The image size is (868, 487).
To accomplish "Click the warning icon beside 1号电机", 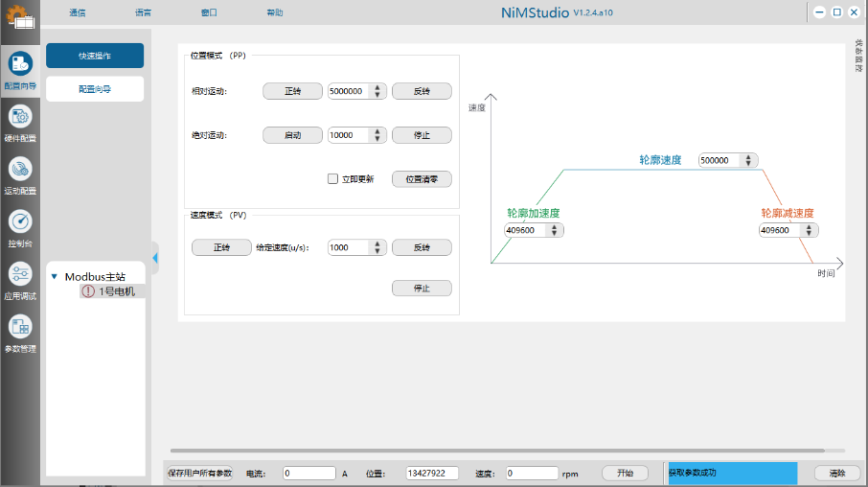I will pos(88,291).
